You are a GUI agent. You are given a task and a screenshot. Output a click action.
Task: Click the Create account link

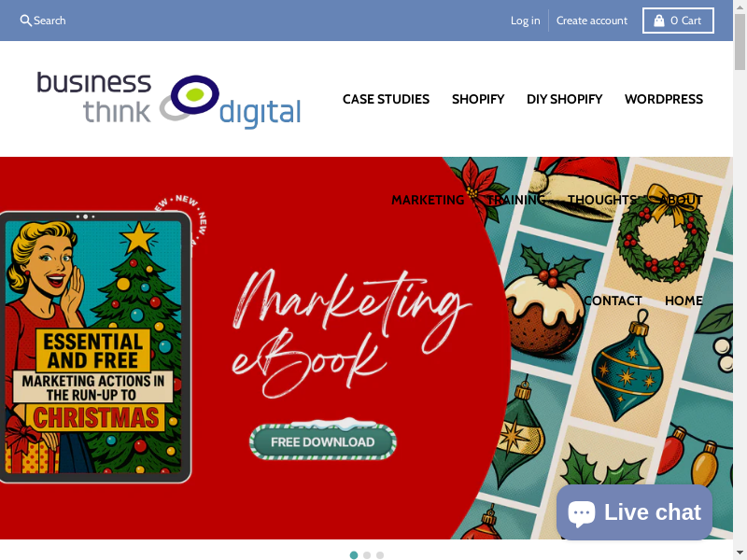(x=592, y=21)
